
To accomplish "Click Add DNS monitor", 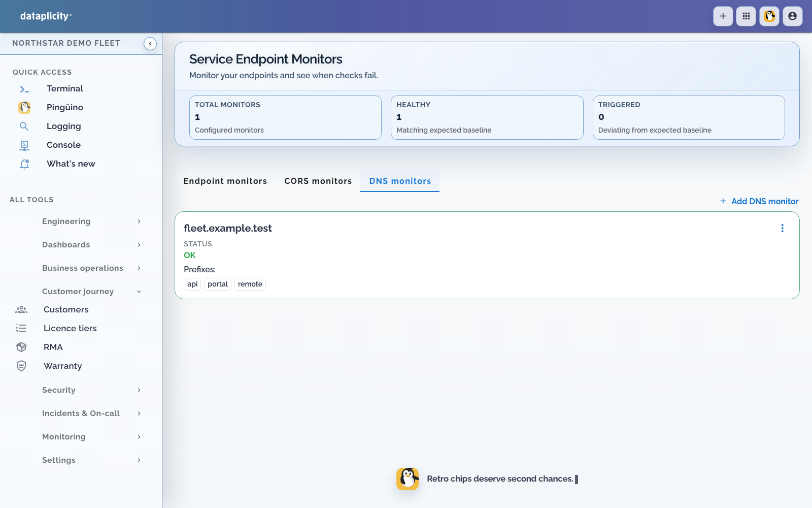I will (759, 201).
